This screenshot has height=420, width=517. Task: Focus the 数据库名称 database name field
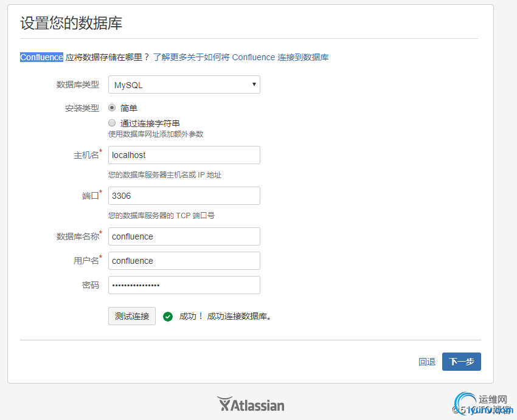[x=184, y=236]
